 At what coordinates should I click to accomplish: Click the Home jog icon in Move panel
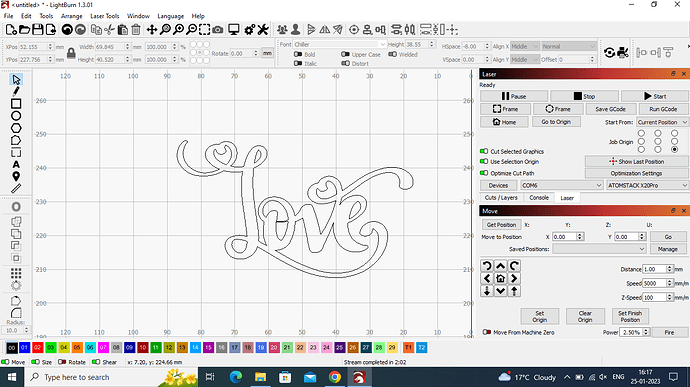point(500,278)
